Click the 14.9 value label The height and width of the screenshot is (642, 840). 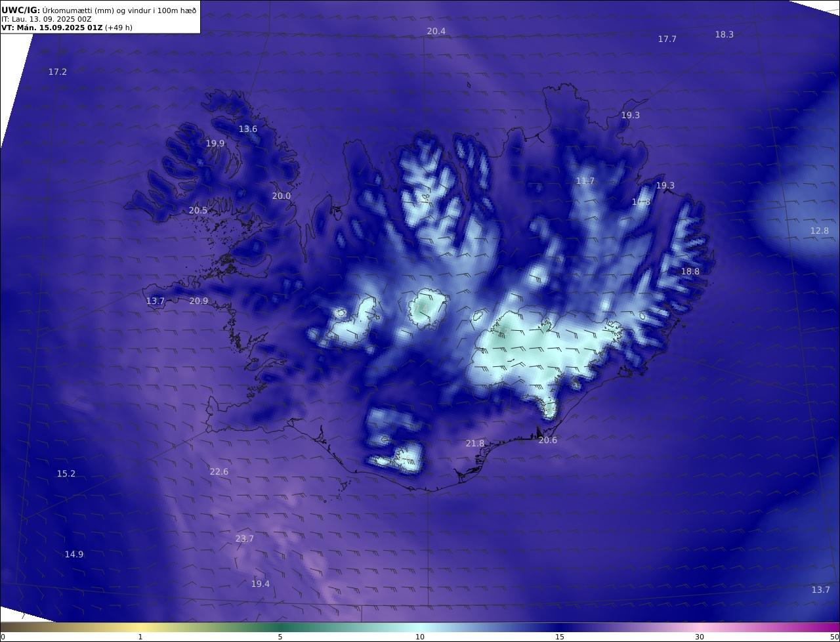click(x=74, y=555)
